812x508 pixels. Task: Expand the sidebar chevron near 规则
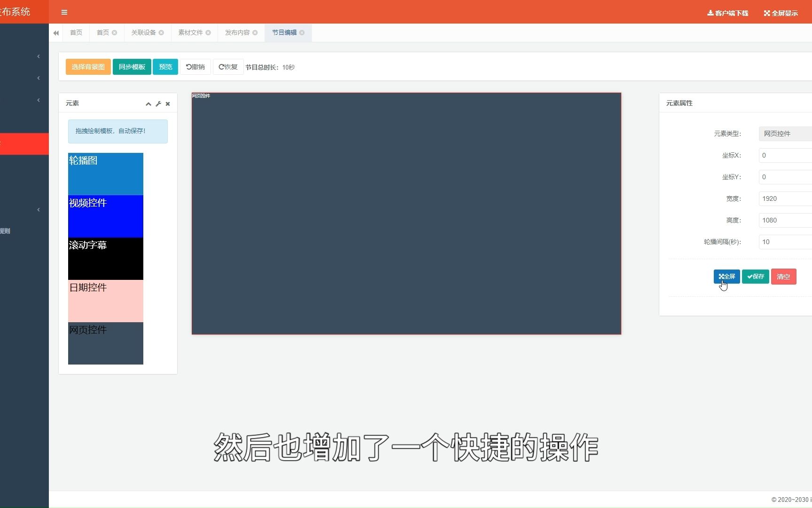38,210
